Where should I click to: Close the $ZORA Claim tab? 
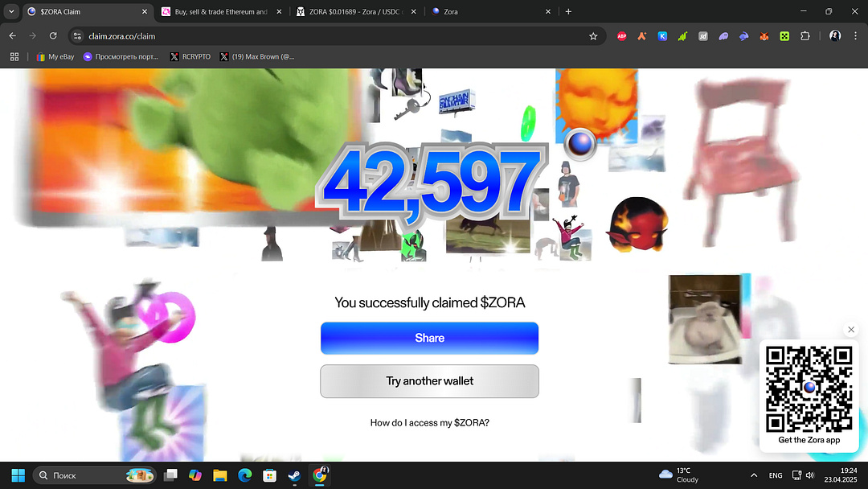point(145,11)
